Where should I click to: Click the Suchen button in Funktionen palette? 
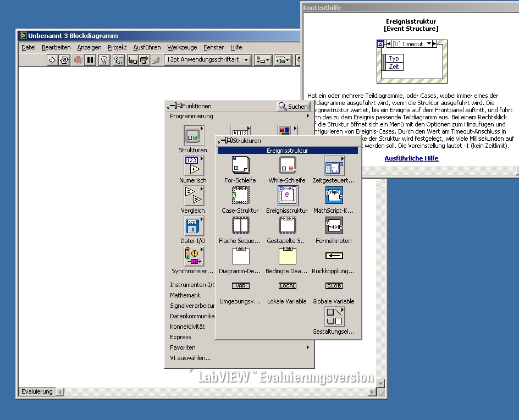coord(293,106)
